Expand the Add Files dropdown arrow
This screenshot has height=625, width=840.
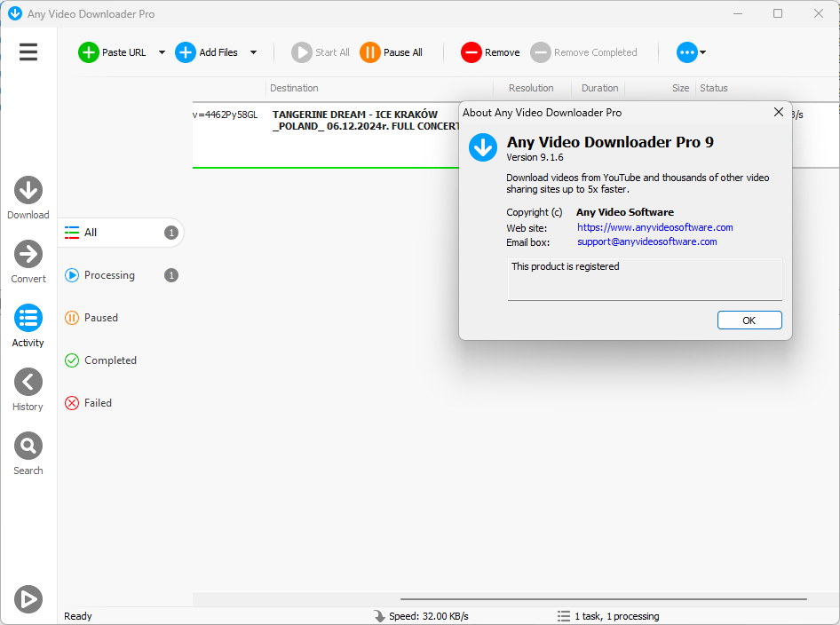[x=253, y=52]
